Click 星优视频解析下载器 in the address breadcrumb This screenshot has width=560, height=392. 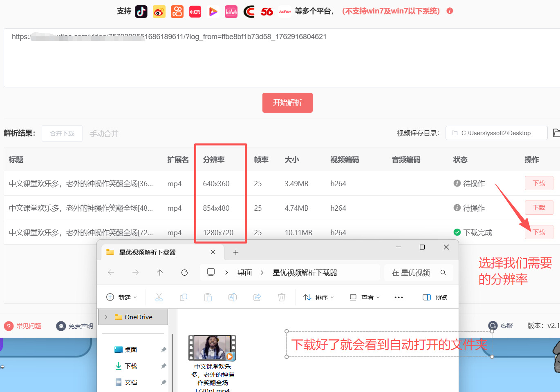point(305,272)
